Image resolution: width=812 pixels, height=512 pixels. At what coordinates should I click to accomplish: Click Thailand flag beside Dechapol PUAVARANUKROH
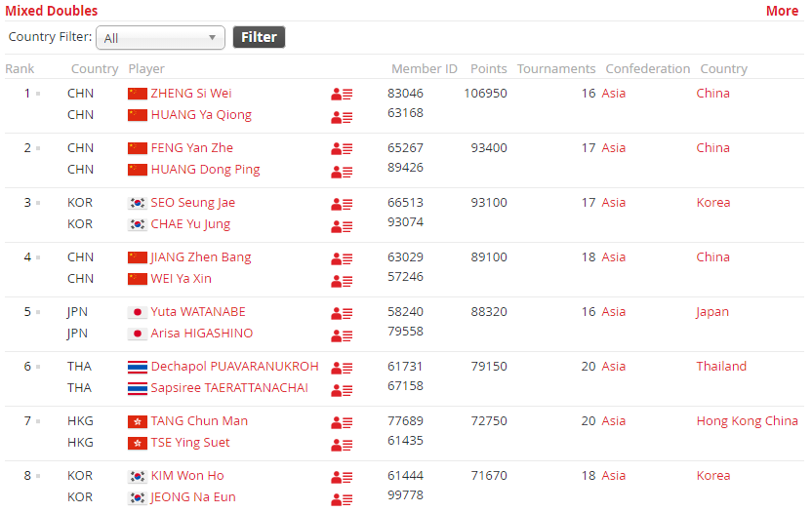coord(138,367)
